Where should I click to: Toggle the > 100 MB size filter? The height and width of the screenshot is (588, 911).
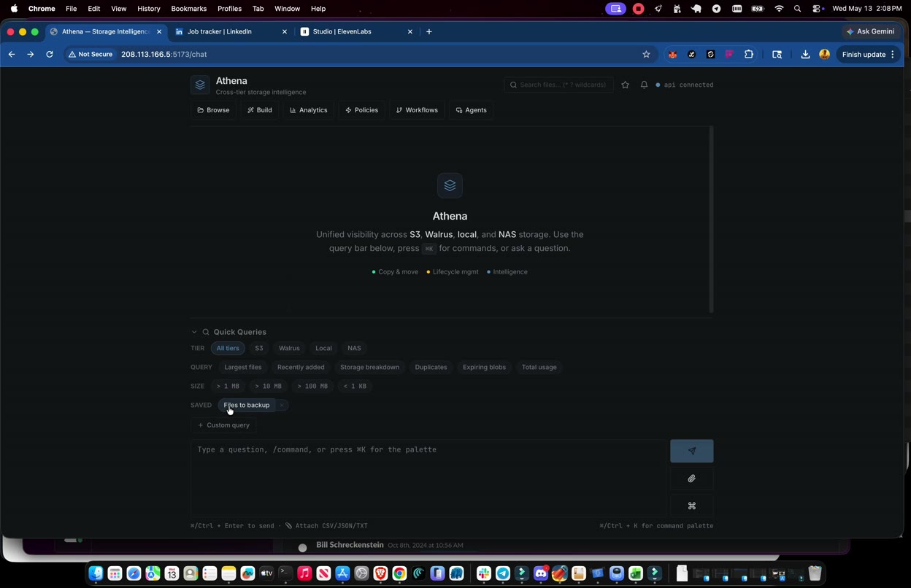(x=312, y=387)
